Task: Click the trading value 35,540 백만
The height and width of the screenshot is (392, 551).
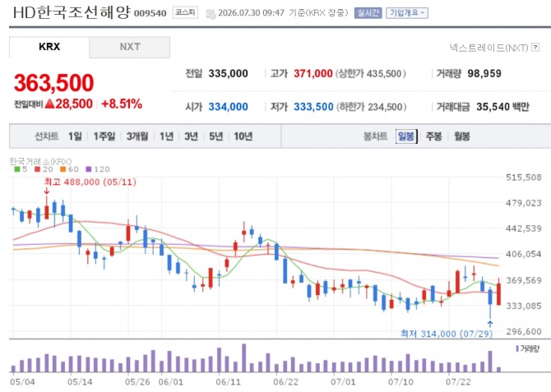Action: tap(502, 107)
